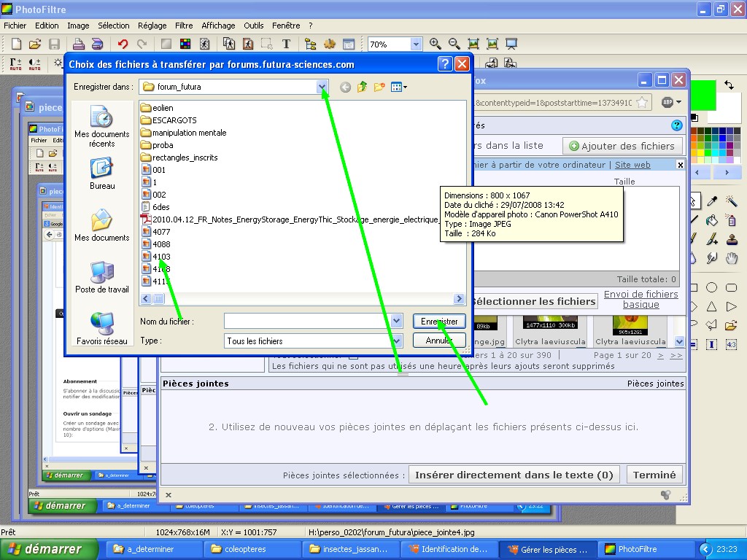The image size is (747, 560).
Task: Select the Smudge finger tool
Action: coord(712,258)
